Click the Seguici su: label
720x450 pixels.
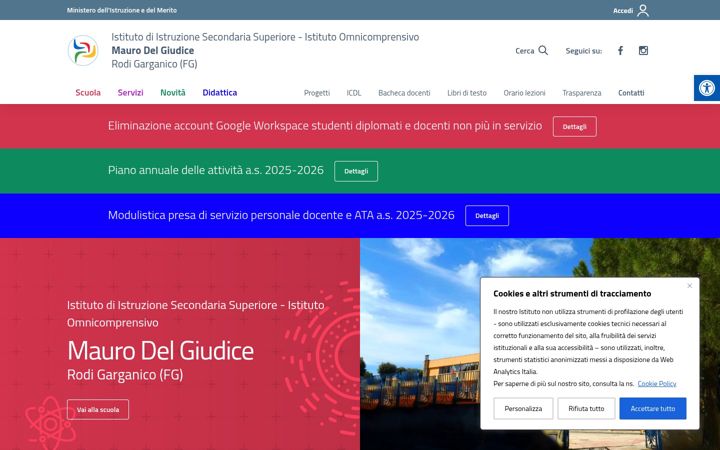[x=584, y=51]
